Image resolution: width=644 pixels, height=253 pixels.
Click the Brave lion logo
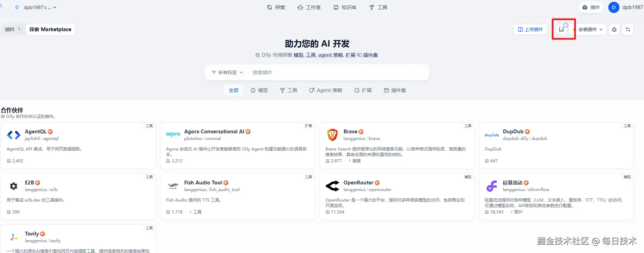(332, 135)
